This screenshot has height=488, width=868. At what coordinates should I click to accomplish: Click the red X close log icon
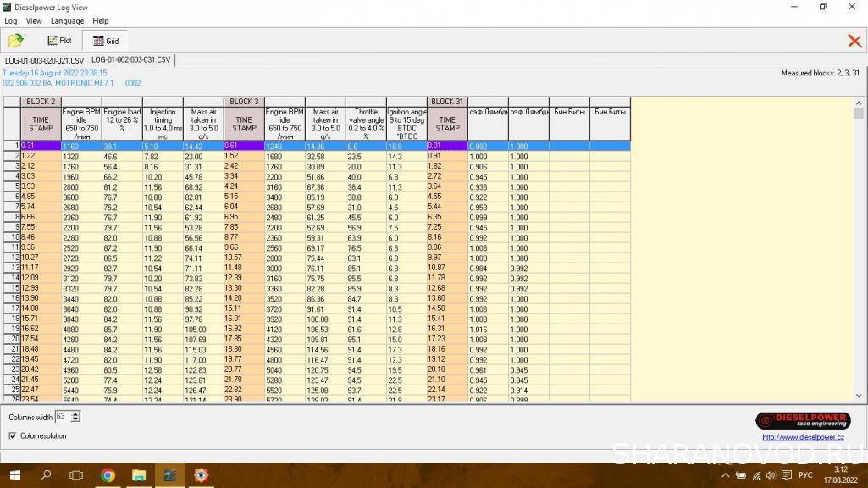[854, 41]
